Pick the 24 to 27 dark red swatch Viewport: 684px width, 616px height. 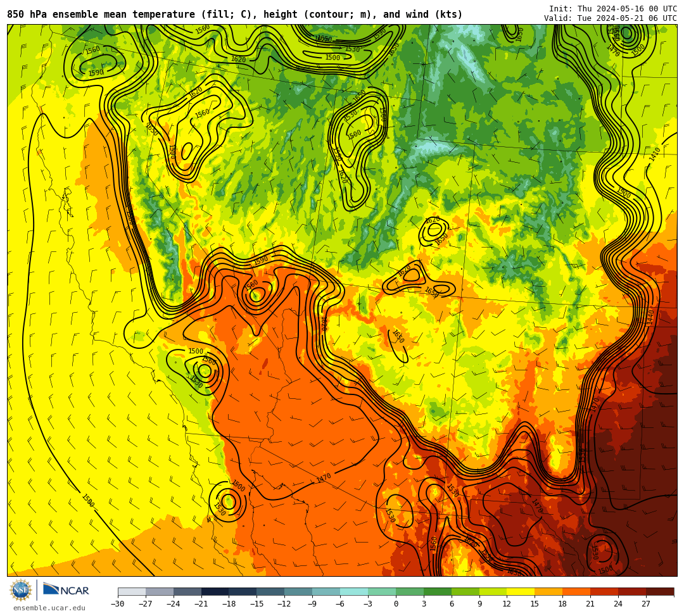pyautogui.click(x=632, y=591)
